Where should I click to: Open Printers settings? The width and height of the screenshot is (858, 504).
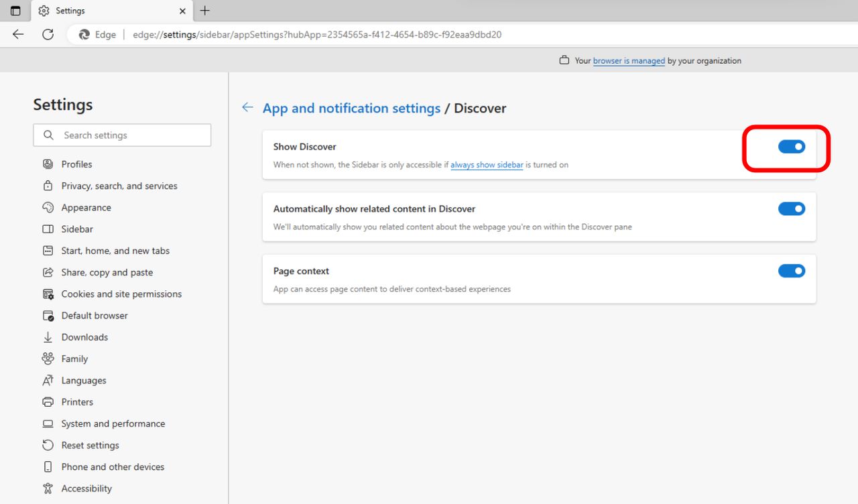point(77,402)
